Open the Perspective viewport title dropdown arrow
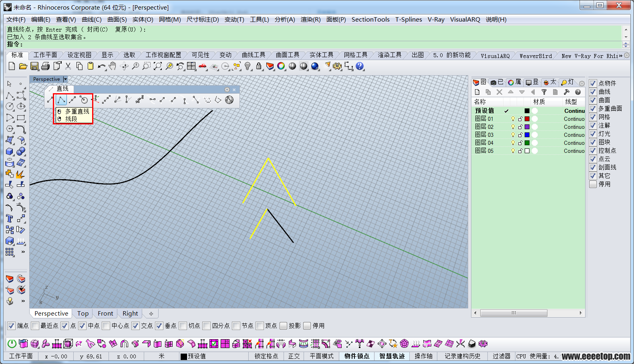Image resolution: width=634 pixels, height=364 pixels. pyautogui.click(x=65, y=79)
